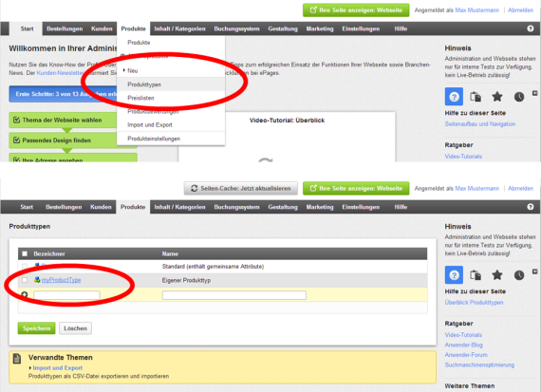541x392 pixels.
Task: Open Video-Tutorials link on the Start page
Action: (463, 157)
